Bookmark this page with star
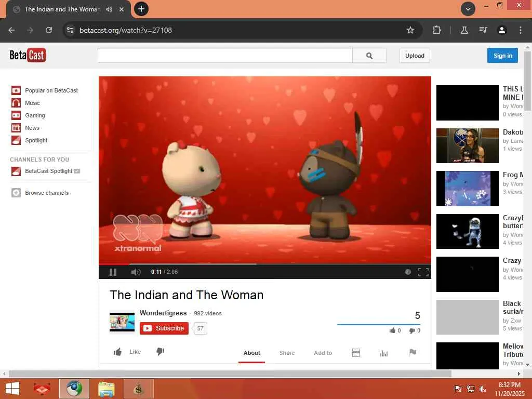 pyautogui.click(x=410, y=30)
